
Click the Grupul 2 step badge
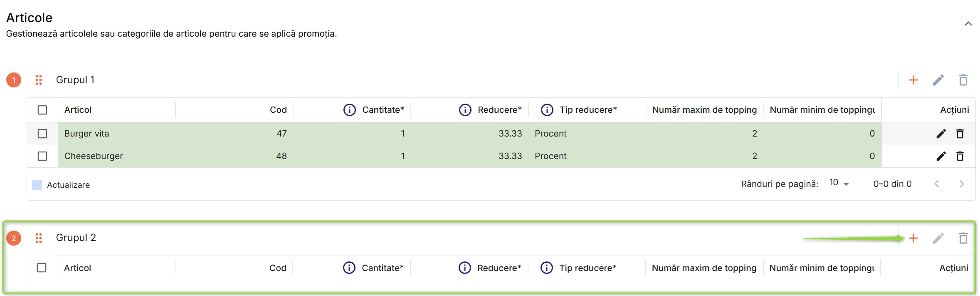[x=14, y=238]
